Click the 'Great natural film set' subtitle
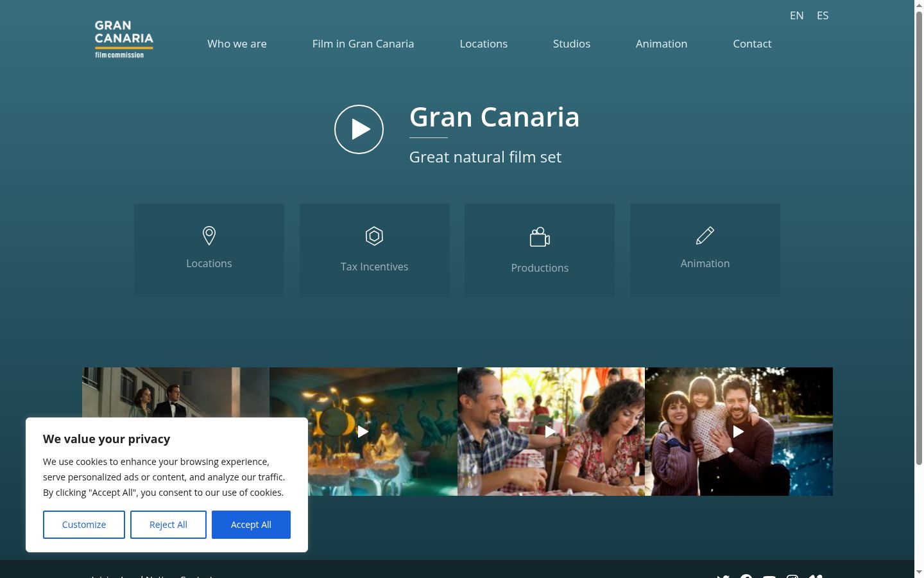The height and width of the screenshot is (578, 924). [x=485, y=157]
